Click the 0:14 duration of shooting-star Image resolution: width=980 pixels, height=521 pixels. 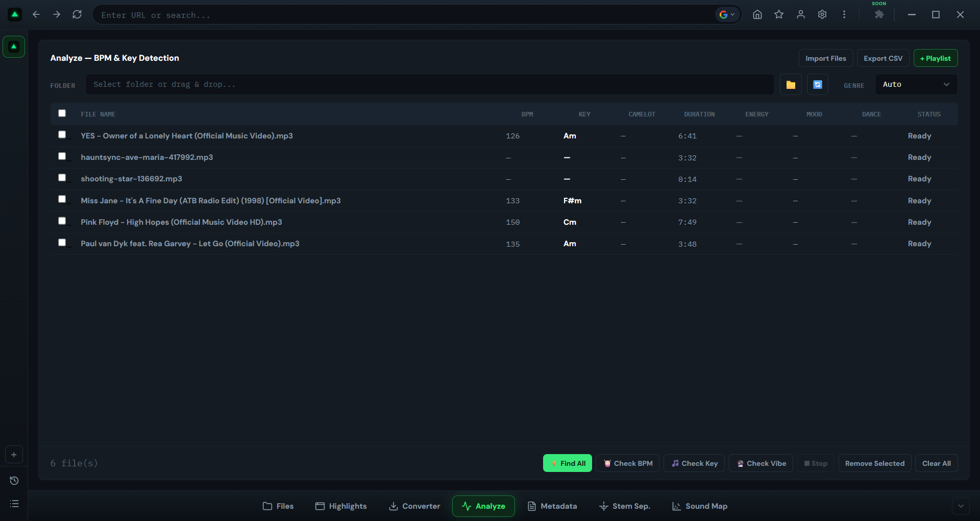[688, 179]
